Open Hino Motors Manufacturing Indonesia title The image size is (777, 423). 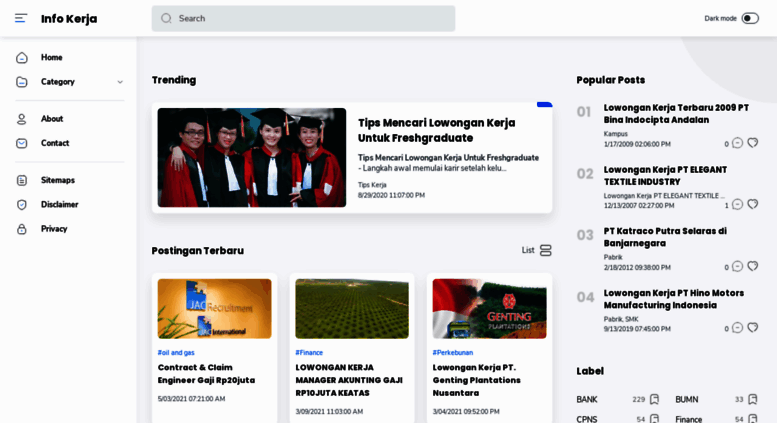click(673, 299)
